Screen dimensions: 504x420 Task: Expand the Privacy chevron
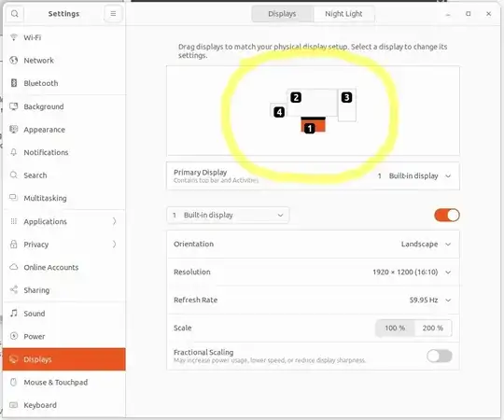pyautogui.click(x=115, y=245)
